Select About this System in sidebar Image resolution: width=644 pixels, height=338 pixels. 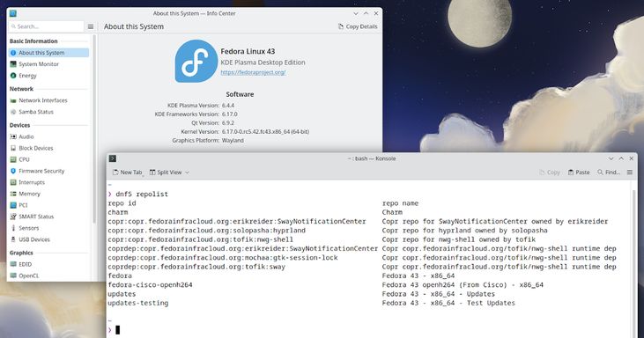[48, 53]
